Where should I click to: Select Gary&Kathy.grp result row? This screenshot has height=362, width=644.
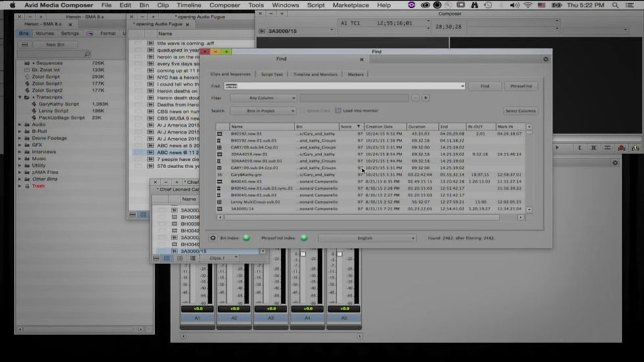(x=370, y=175)
